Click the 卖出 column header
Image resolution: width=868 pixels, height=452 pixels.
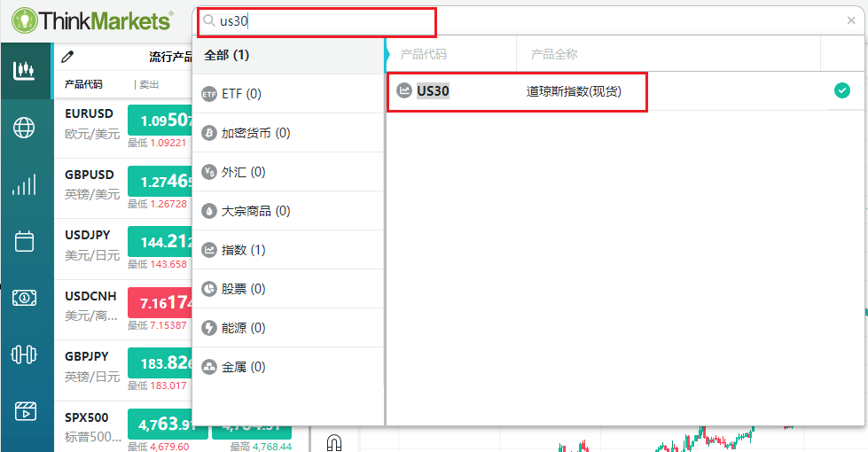click(149, 84)
